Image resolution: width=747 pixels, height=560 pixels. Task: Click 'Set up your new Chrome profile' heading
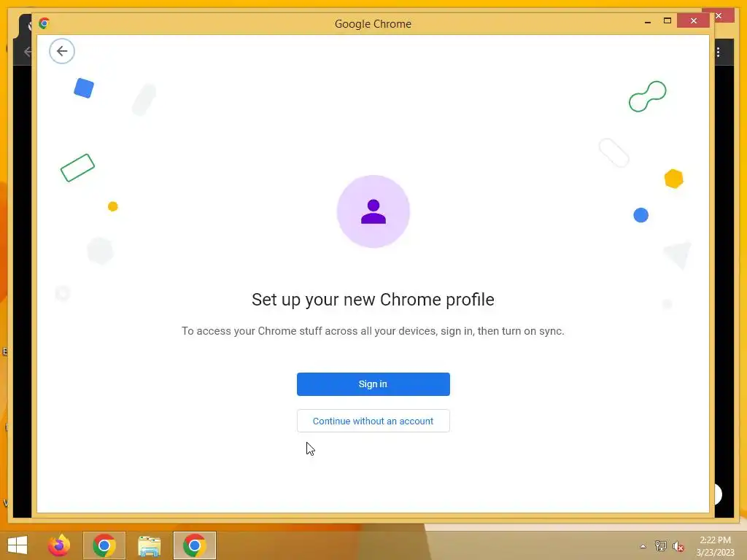(373, 300)
